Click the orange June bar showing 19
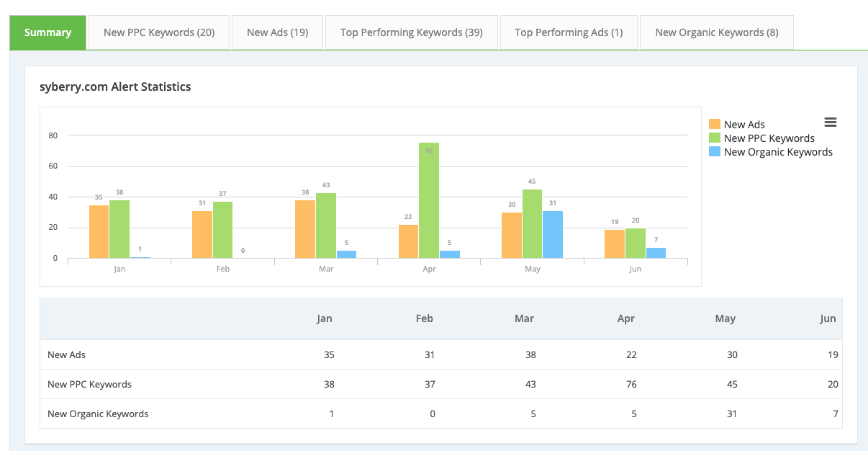Viewport: 868px width, 451px height. (x=615, y=244)
